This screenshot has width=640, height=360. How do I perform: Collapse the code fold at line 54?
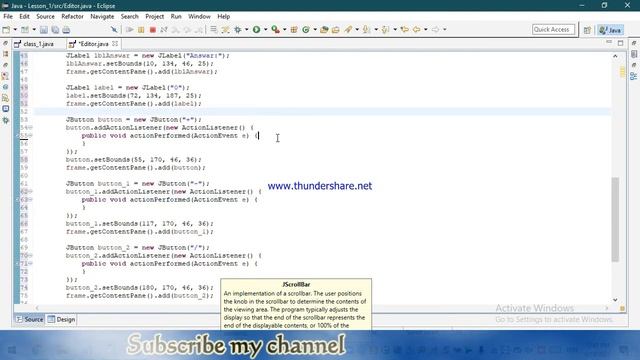pos(31,128)
